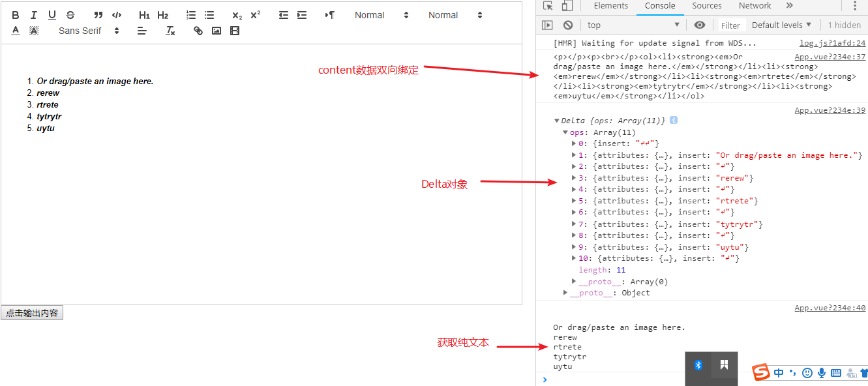Apply Heading 1 style

tap(145, 15)
